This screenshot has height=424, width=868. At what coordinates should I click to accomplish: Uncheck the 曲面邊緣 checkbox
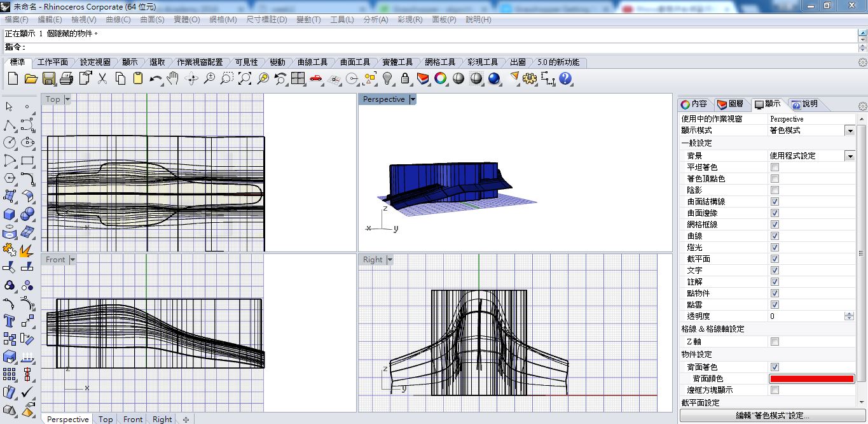pos(775,213)
